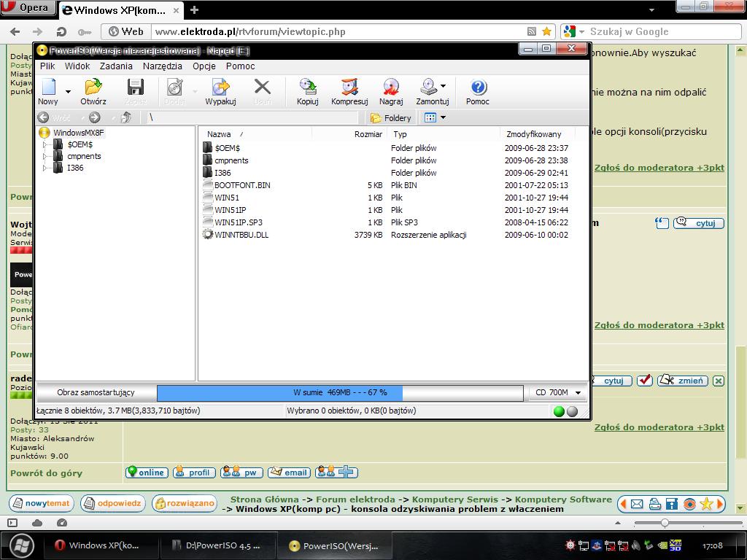Toggle the Foldery pane in PowerISO
Screen dimensions: 747x560
click(x=391, y=117)
